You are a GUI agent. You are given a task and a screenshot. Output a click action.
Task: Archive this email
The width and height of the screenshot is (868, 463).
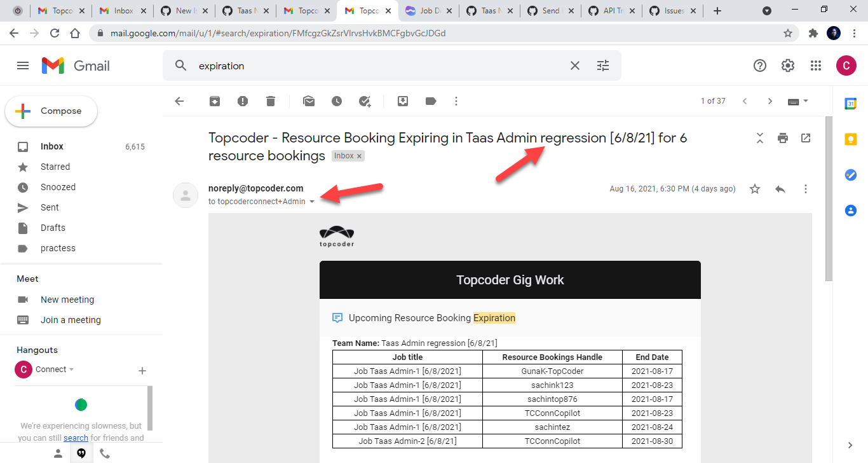215,101
